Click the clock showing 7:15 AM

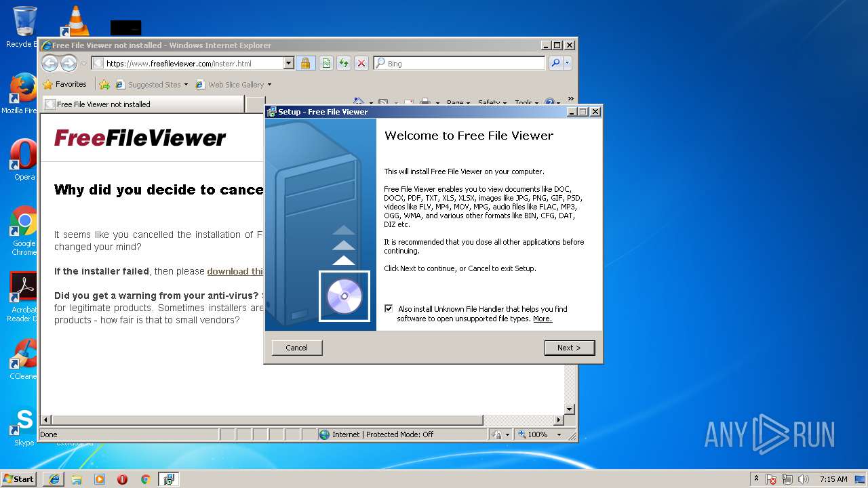[x=833, y=479]
